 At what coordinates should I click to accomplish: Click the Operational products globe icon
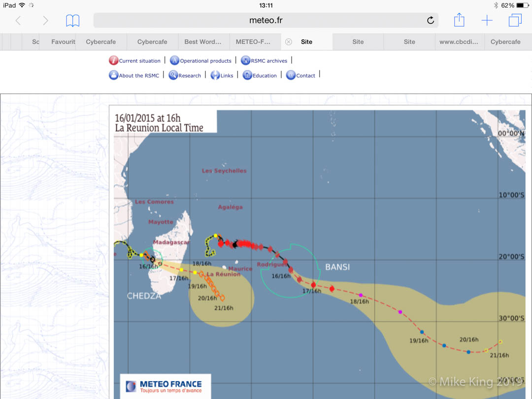[x=173, y=60]
